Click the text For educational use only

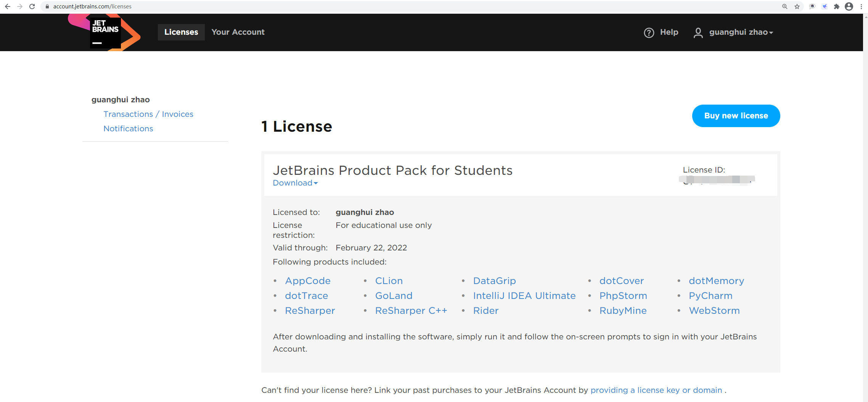point(384,225)
